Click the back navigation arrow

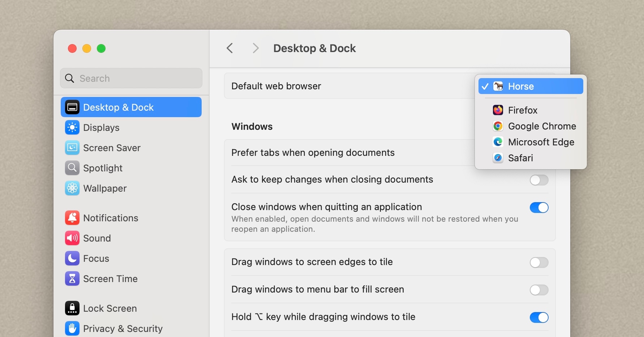pos(229,48)
